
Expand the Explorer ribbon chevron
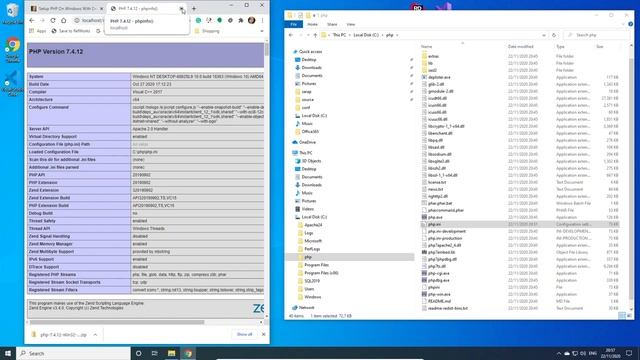624,24
